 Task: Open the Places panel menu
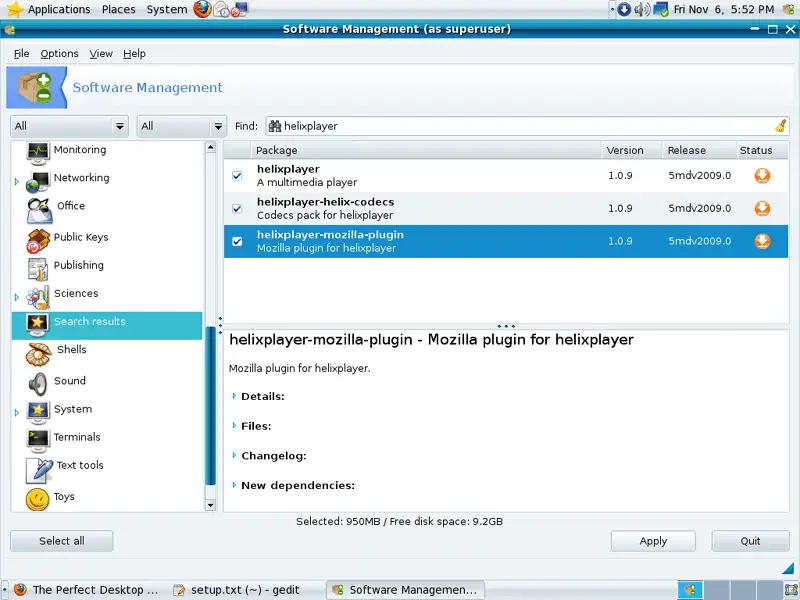tap(118, 9)
